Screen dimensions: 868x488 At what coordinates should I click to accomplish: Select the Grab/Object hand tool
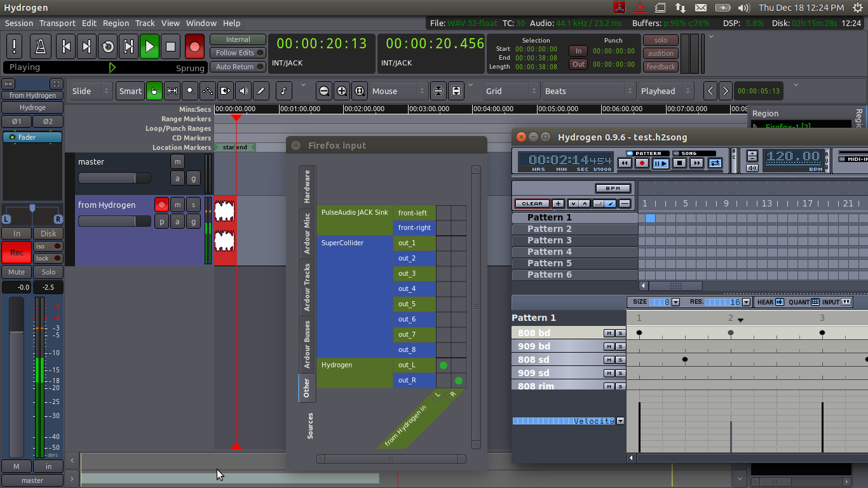(x=154, y=91)
